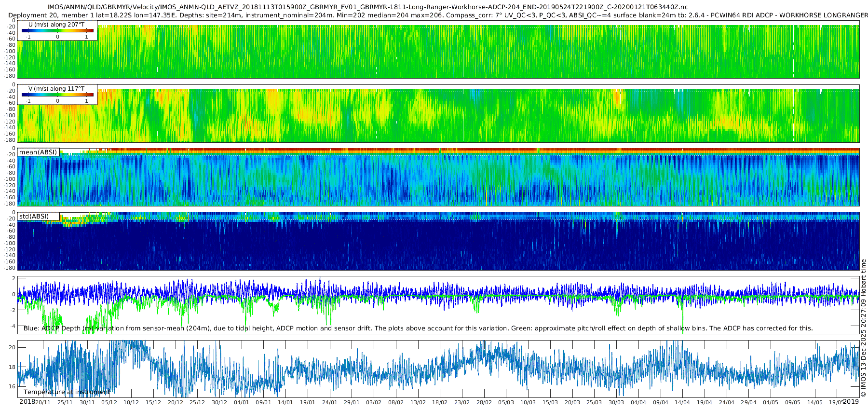Click the 2018 year label on time axis
The width and height of the screenshot is (868, 410).
coord(27,402)
